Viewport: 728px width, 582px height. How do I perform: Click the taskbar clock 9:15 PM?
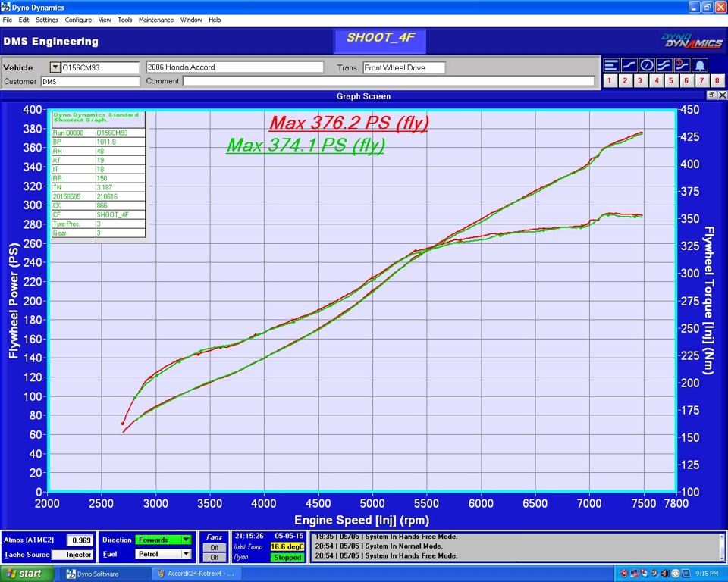pos(707,574)
